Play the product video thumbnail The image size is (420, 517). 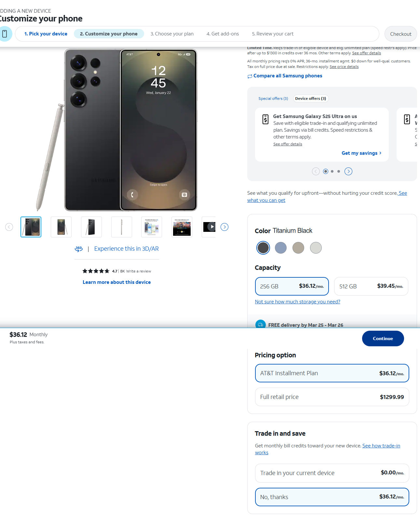(209, 227)
